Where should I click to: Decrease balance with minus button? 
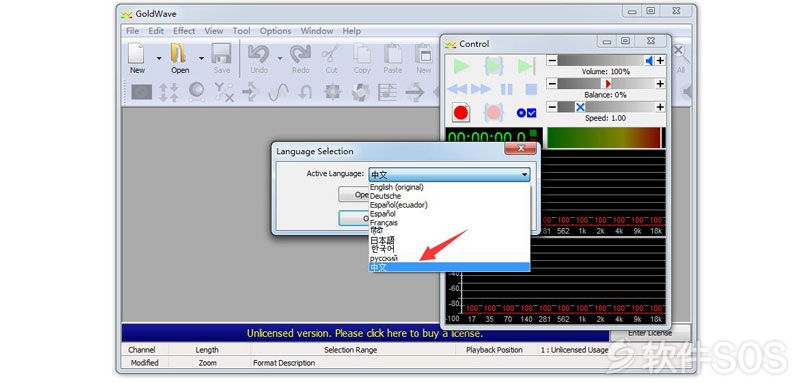[552, 84]
